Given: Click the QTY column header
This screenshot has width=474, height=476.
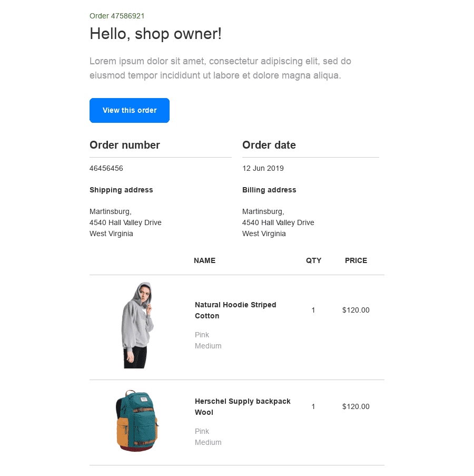Looking at the screenshot, I should coord(313,261).
